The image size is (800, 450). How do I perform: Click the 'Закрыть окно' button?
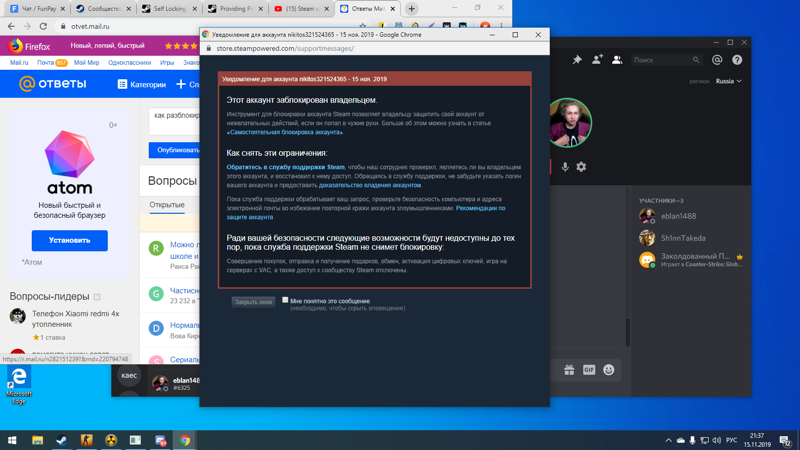253,302
